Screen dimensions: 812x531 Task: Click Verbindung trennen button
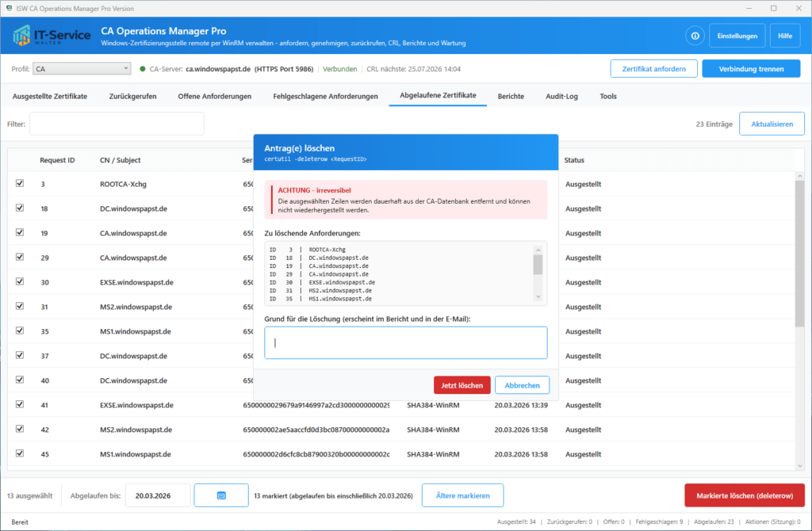click(x=751, y=69)
